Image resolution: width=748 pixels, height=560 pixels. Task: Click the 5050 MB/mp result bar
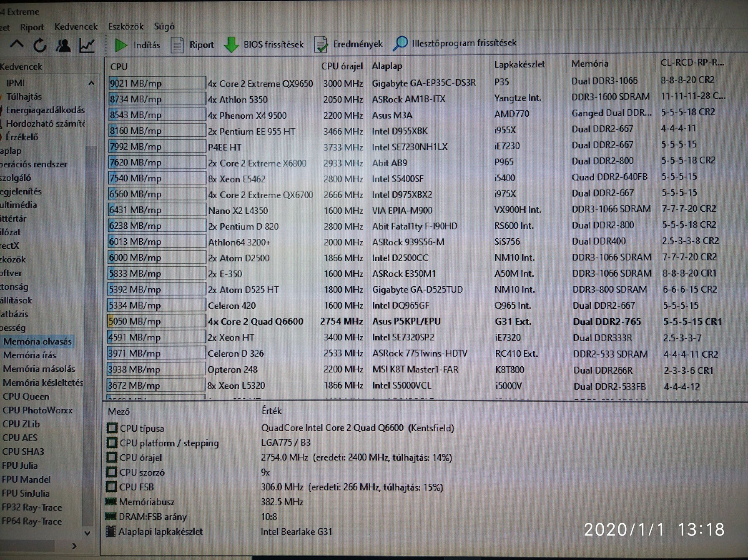156,321
